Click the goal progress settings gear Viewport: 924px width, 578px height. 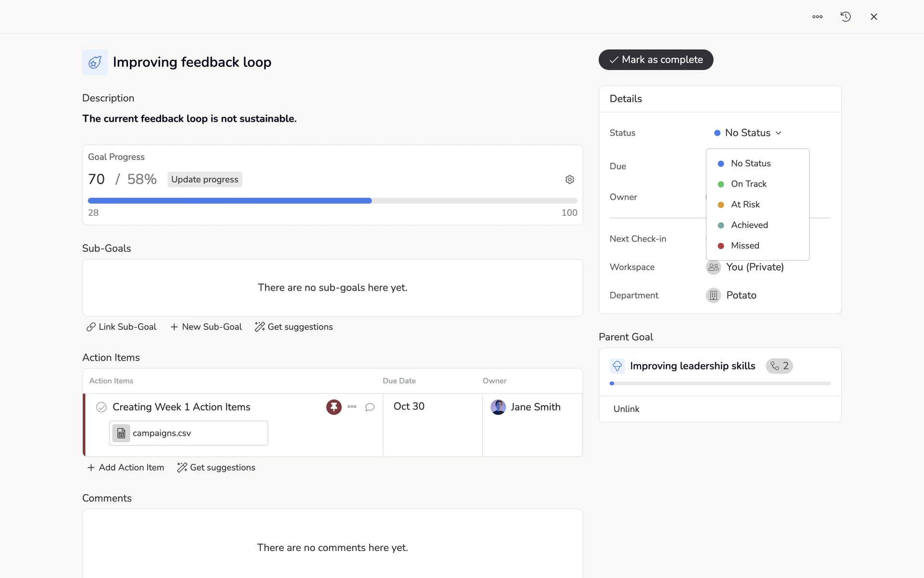point(569,180)
